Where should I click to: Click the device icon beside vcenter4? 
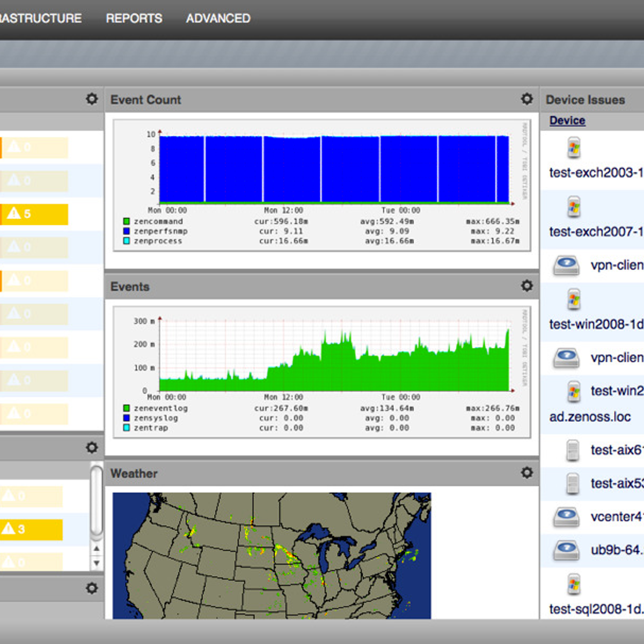[x=566, y=516]
